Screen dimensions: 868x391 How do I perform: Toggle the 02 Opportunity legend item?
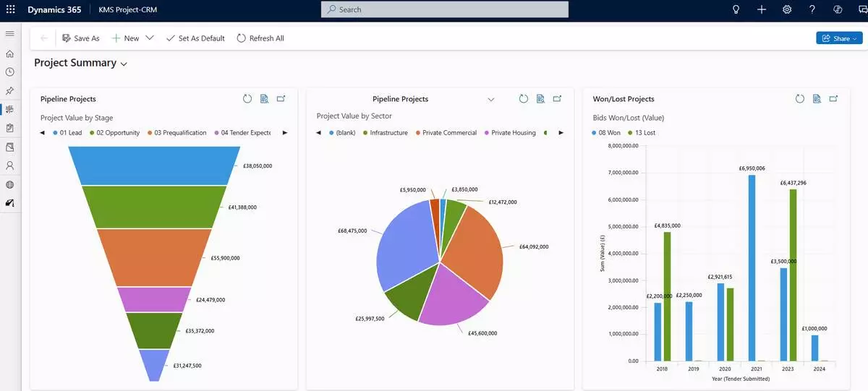point(114,133)
